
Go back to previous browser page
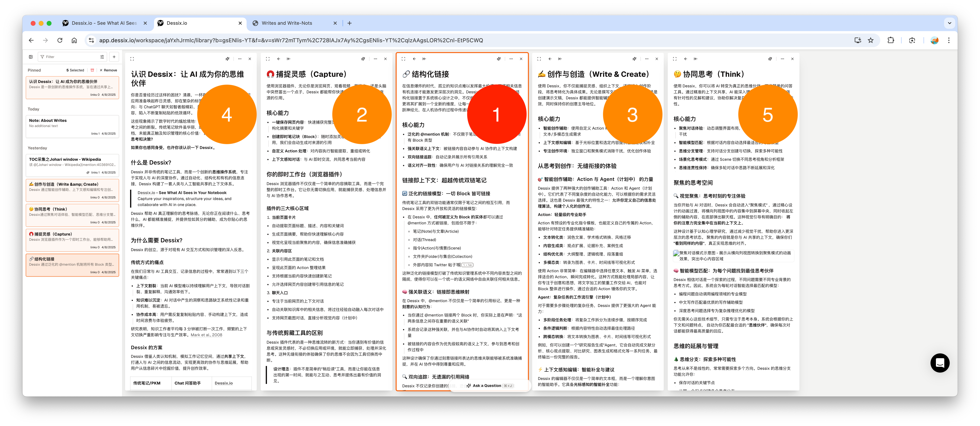[31, 40]
